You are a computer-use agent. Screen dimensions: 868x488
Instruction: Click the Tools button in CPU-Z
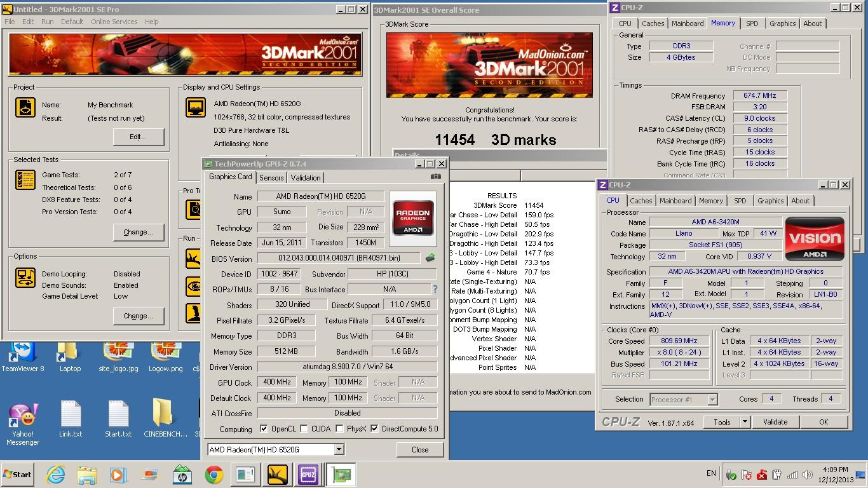coord(722,422)
